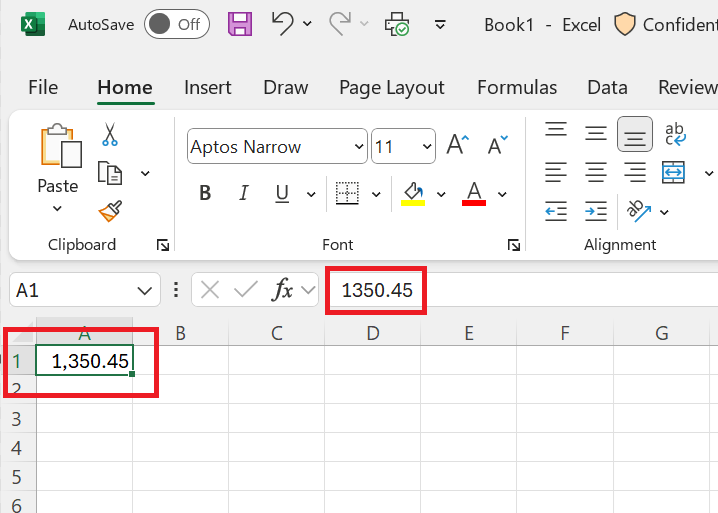This screenshot has height=513, width=718.
Task: Open the Undo history dropdown arrow
Action: (308, 24)
